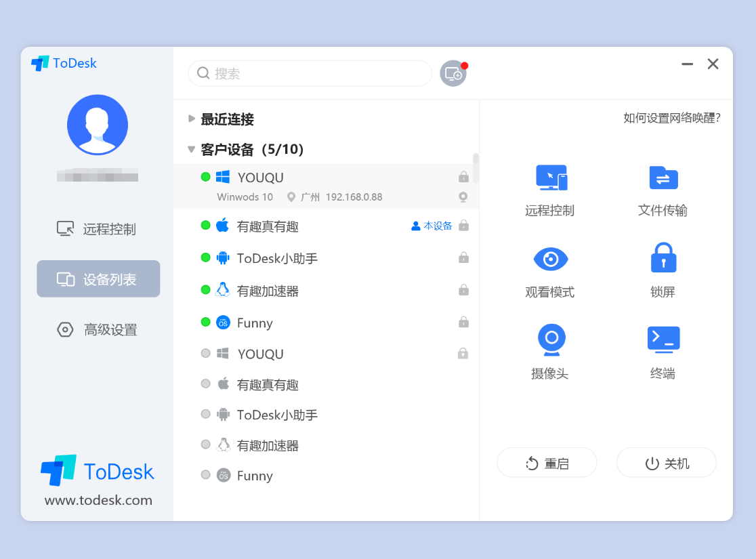Select the online ToDesk小助手 device
756x559 pixels.
(326, 258)
